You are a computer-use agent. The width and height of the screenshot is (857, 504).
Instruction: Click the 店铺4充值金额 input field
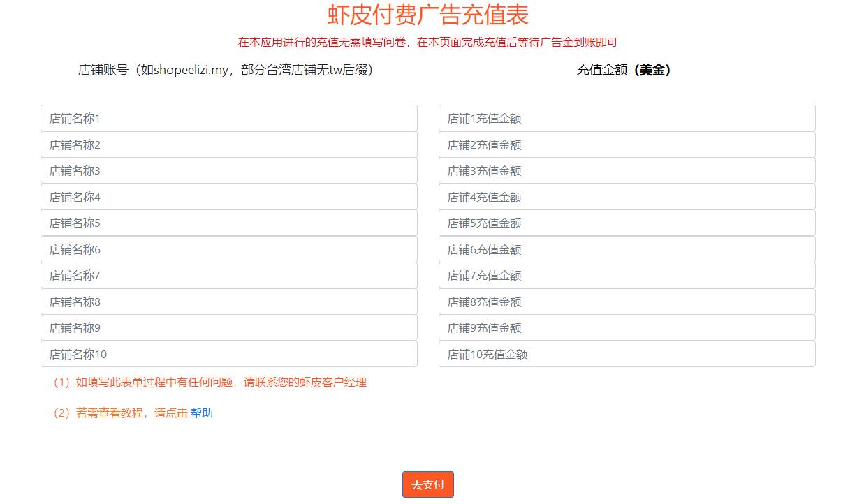[x=627, y=197]
